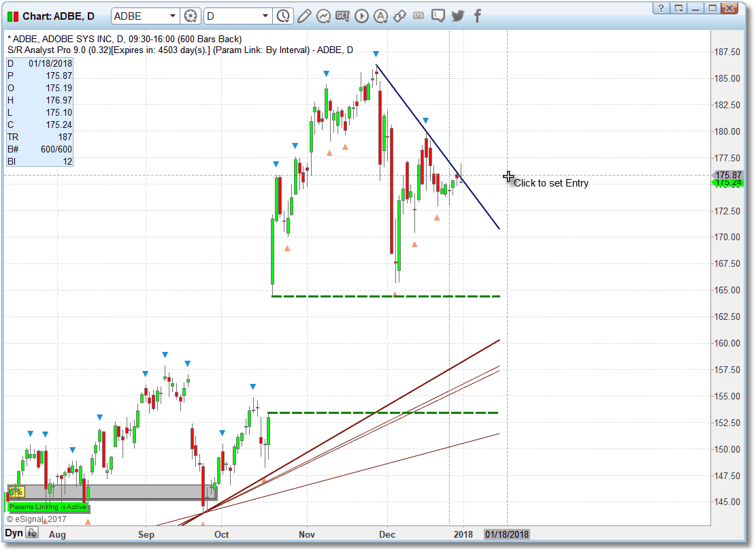Click the 175.87 price cursor label
This screenshot has width=756, height=552.
pyautogui.click(x=728, y=175)
